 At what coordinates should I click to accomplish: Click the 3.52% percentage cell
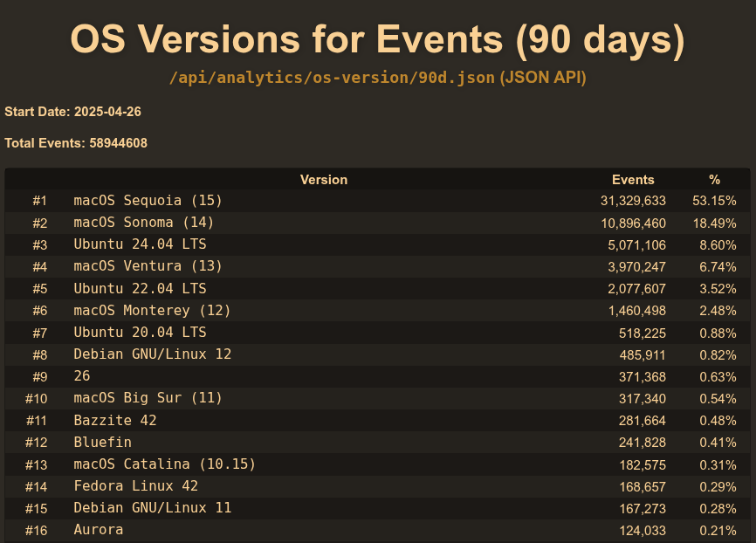click(x=718, y=289)
